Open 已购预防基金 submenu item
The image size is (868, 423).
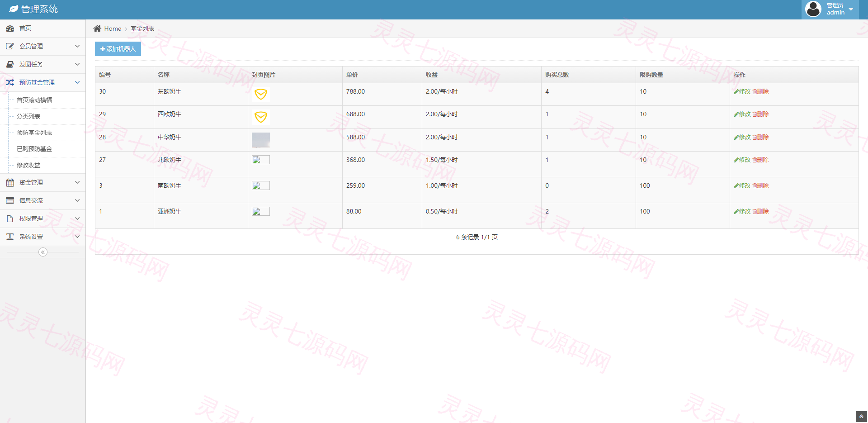(x=43, y=149)
